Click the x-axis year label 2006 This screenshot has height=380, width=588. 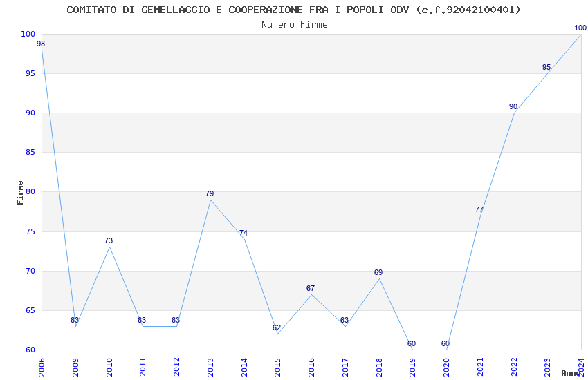[x=42, y=367]
